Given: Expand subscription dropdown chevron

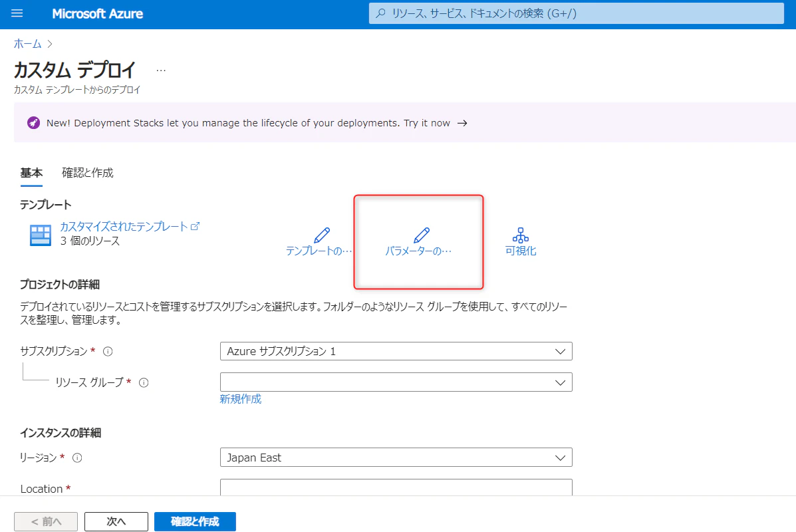Looking at the screenshot, I should (x=560, y=351).
